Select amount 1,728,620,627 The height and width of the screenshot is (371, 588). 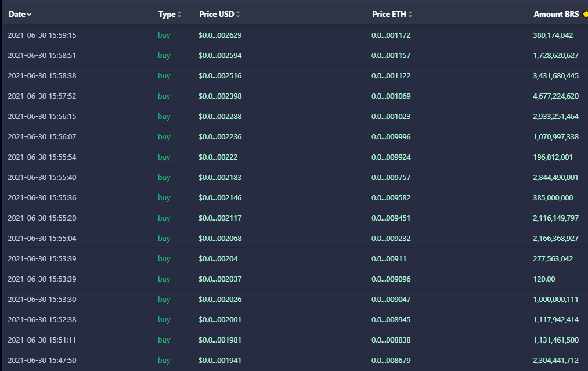point(555,56)
